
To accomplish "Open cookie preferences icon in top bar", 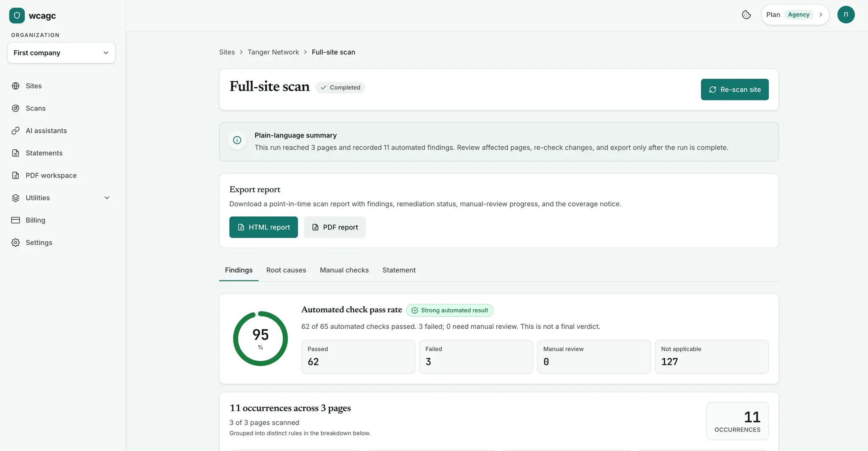I will coord(746,15).
